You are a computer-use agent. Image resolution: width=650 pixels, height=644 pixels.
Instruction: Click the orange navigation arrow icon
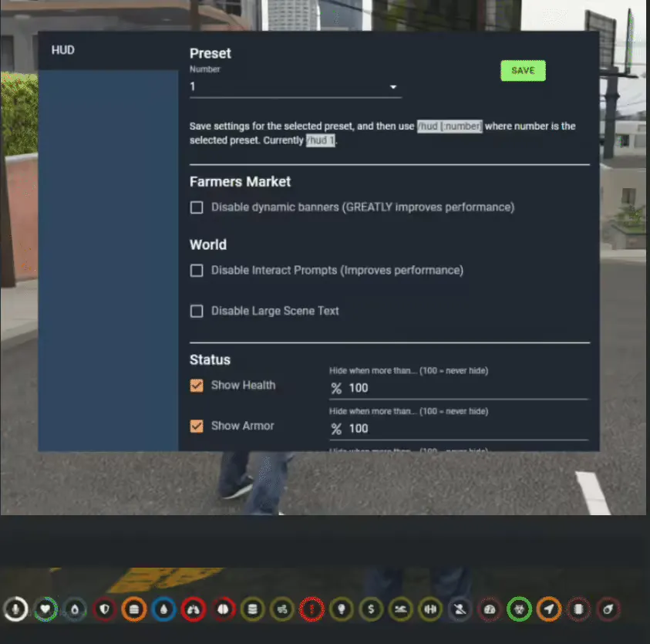(x=549, y=609)
